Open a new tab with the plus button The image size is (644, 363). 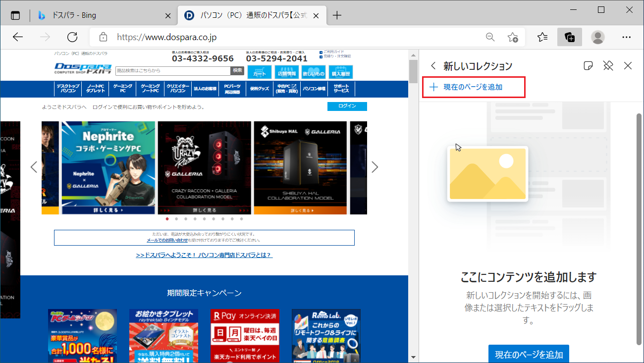pos(337,15)
